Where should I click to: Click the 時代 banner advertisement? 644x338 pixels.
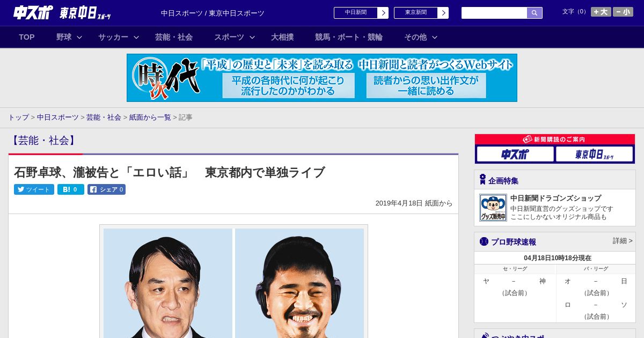322,78
